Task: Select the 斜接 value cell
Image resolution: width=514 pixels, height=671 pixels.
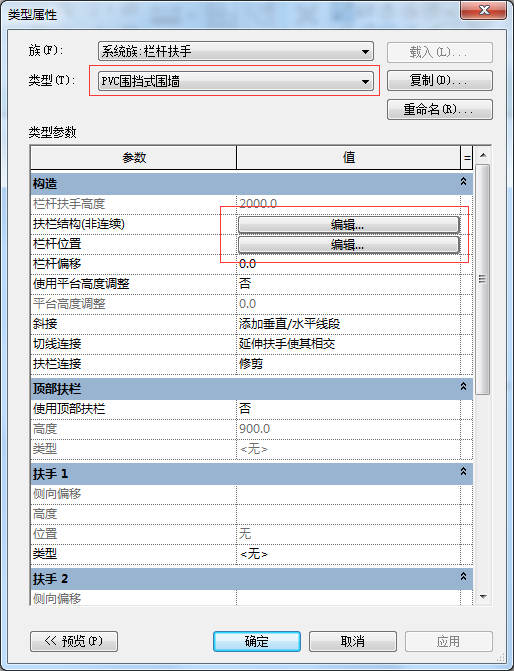Action: tap(348, 324)
